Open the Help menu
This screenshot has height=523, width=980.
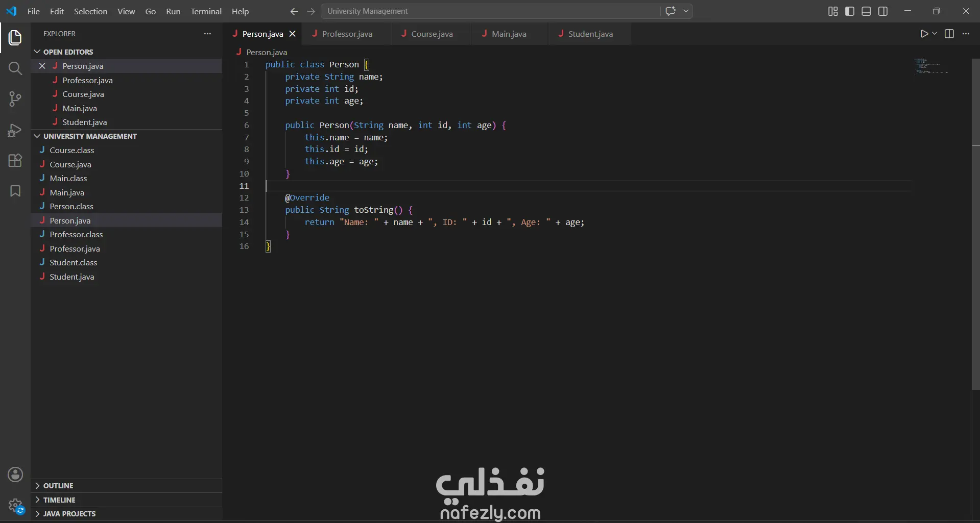pyautogui.click(x=240, y=11)
